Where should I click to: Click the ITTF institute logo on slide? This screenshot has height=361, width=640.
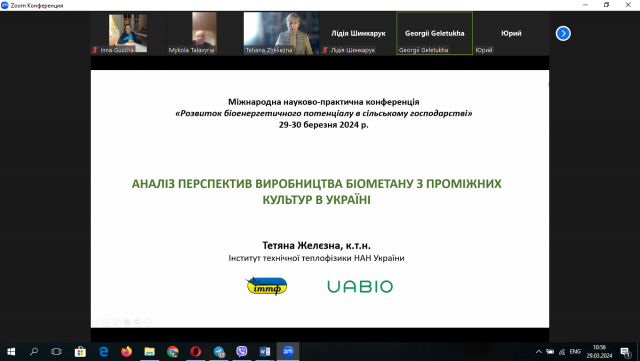point(267,286)
